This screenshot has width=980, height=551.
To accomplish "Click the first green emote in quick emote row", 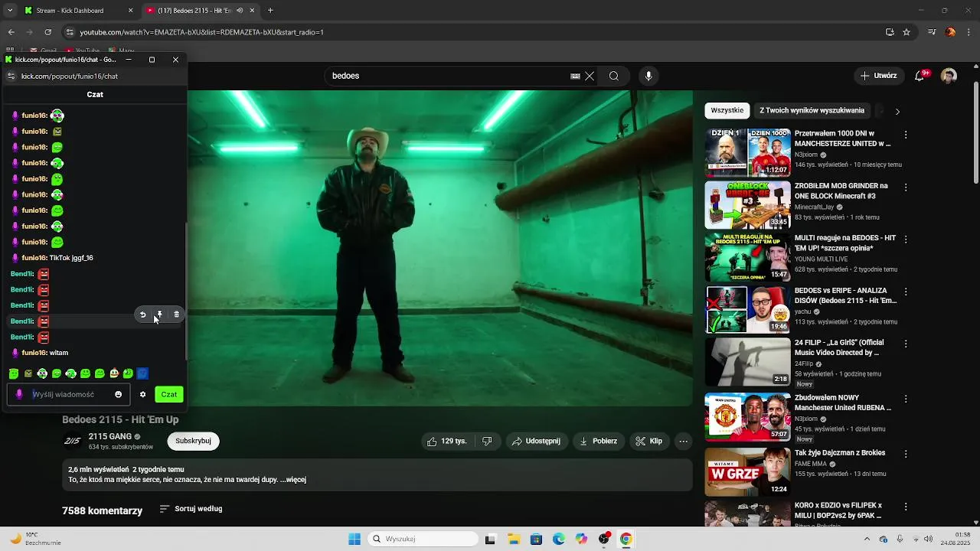I will [x=14, y=373].
